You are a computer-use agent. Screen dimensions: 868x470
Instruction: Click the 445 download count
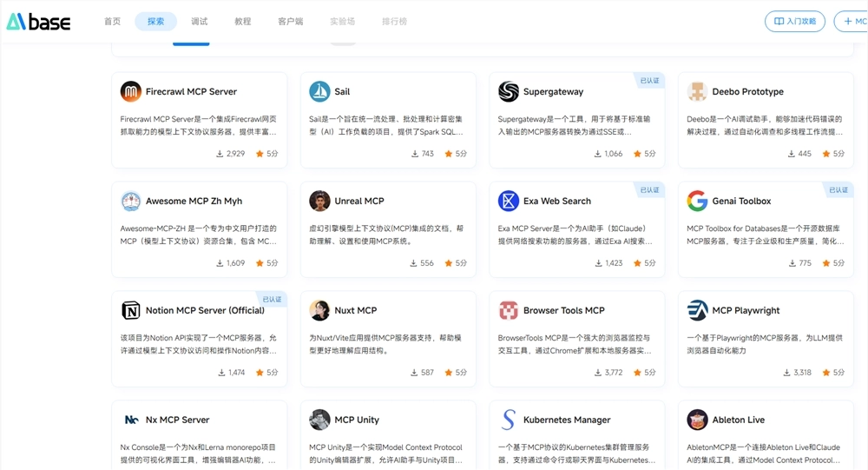805,154
